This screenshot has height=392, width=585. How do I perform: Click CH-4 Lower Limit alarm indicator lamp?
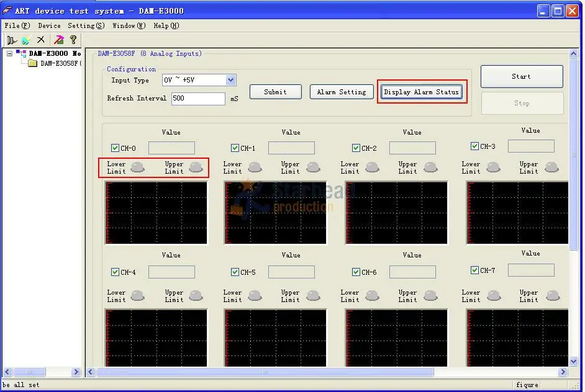point(138,295)
